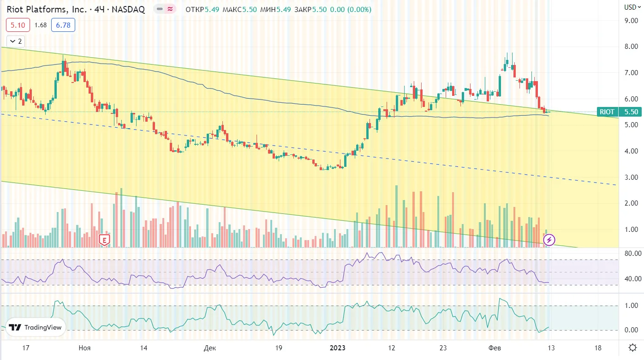The width and height of the screenshot is (644, 360).
Task: Click the 9.00 price axis label
Action: 630,20
